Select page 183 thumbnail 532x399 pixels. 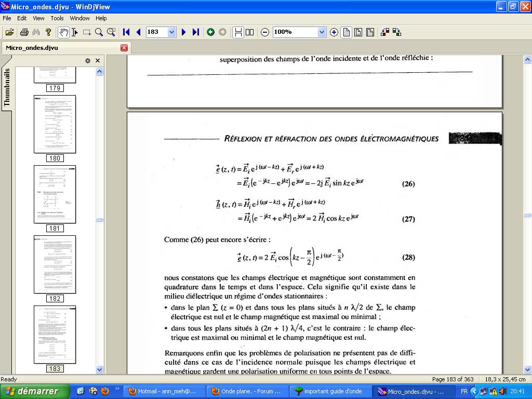[55, 335]
